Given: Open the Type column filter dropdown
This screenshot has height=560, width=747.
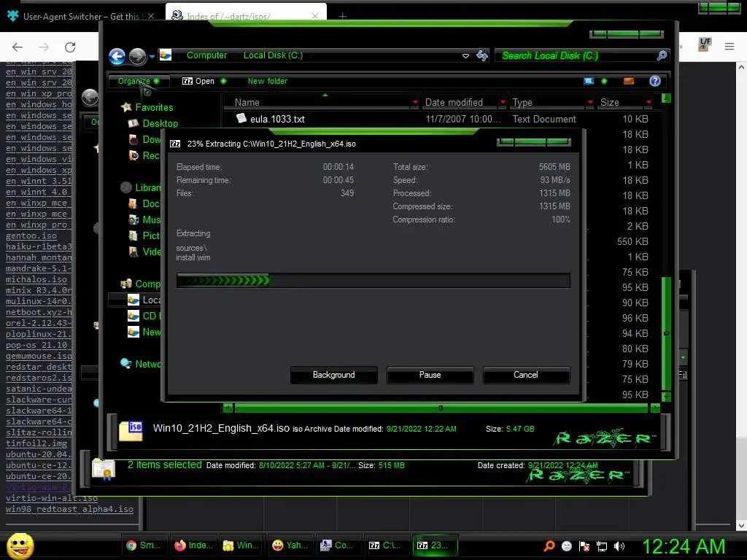Looking at the screenshot, I should point(590,102).
